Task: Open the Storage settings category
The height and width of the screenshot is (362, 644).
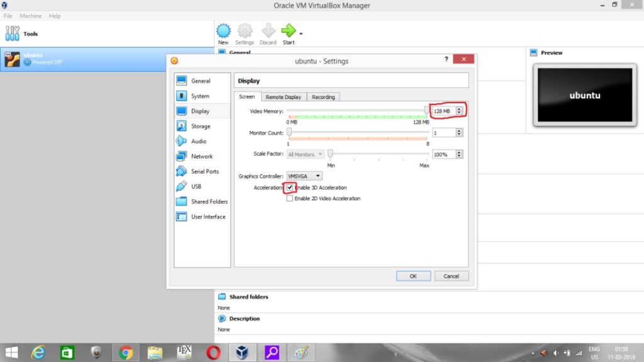Action: click(x=202, y=127)
